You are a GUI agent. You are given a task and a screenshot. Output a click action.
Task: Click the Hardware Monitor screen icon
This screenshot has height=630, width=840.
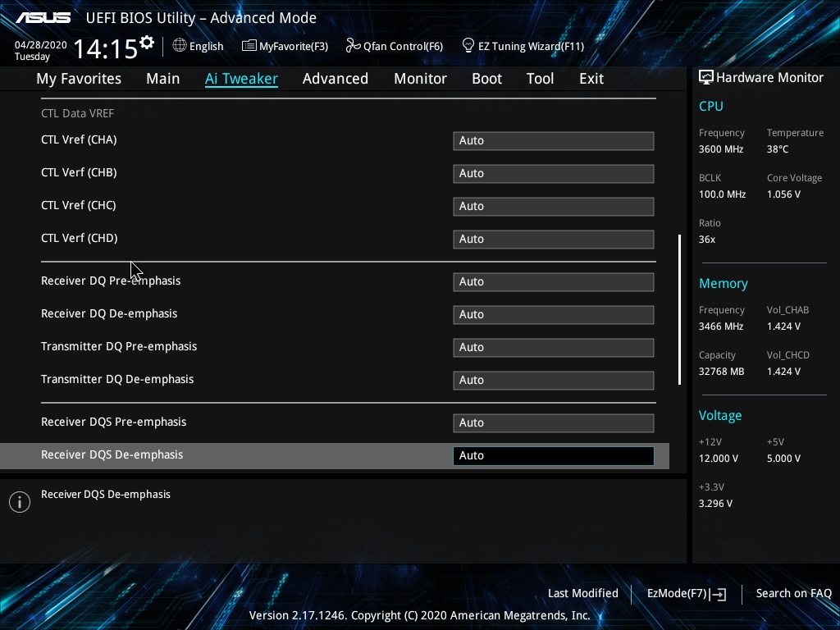pos(706,78)
